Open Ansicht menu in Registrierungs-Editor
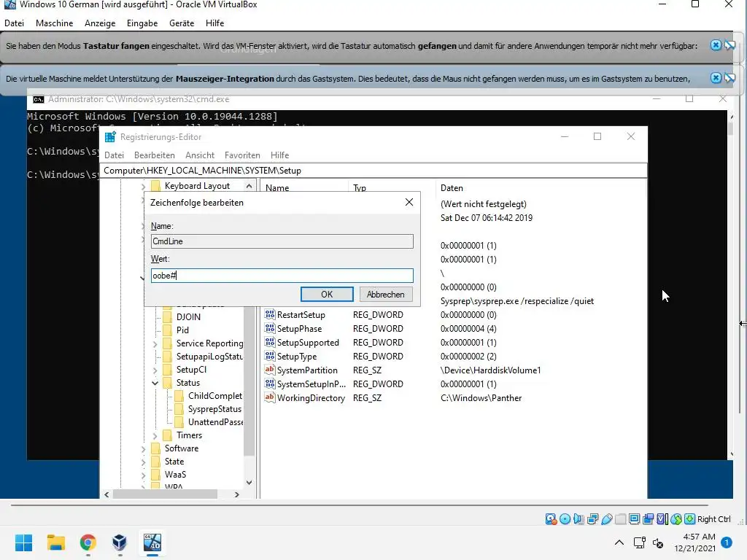This screenshot has width=747, height=560. (x=200, y=155)
